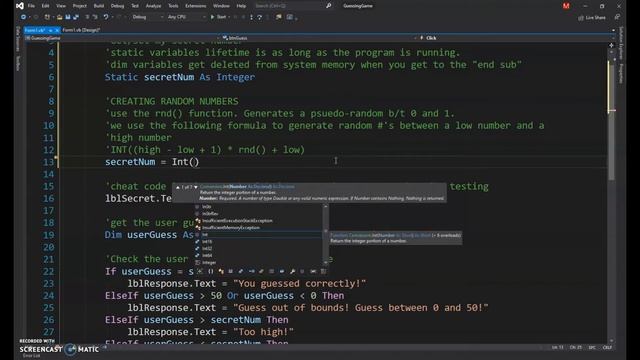Open the Tools menu
The height and width of the screenshot is (360, 640).
coord(173,6)
